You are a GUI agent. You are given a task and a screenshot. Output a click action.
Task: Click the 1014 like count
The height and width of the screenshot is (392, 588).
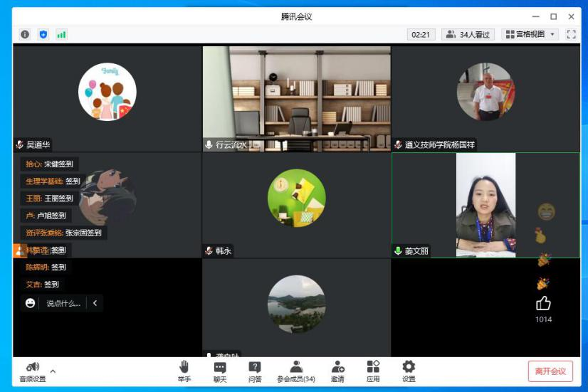543,319
